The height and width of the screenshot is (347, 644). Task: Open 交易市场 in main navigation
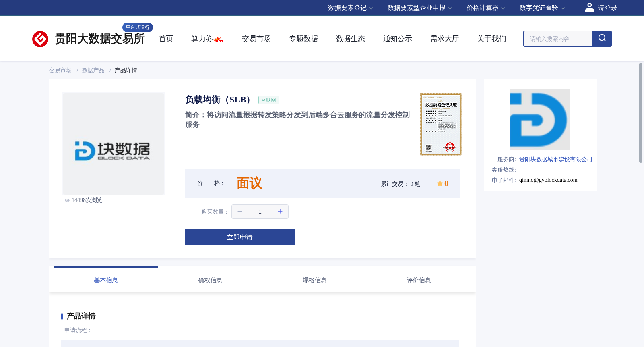256,39
